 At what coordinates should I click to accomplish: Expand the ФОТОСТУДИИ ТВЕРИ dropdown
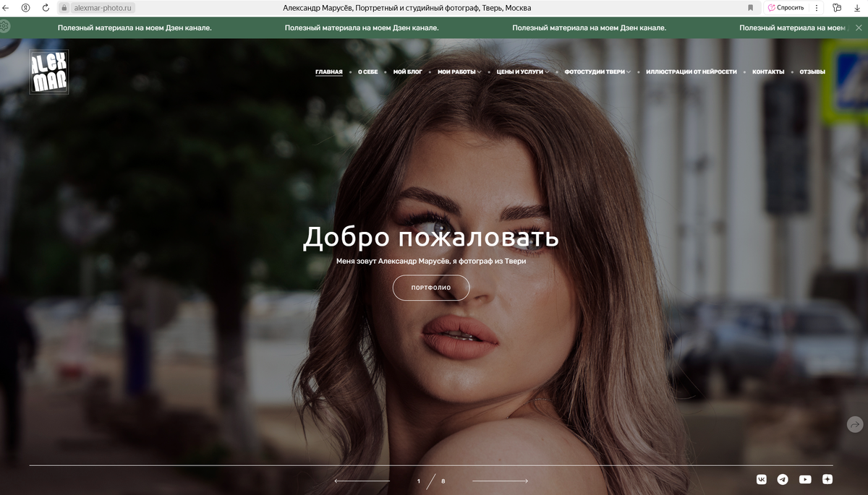[x=597, y=72]
